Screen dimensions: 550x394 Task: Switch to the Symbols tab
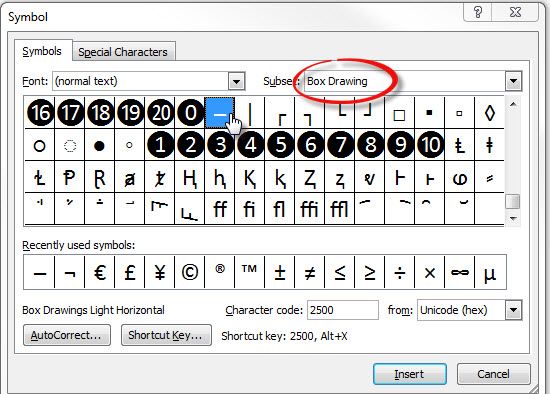(x=42, y=52)
